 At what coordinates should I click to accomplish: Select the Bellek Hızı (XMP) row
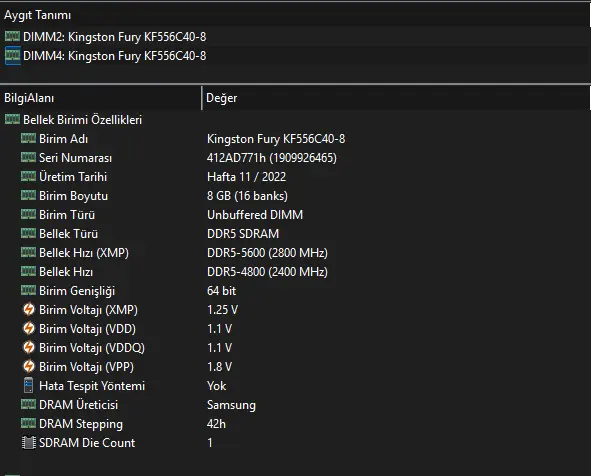(x=296, y=253)
